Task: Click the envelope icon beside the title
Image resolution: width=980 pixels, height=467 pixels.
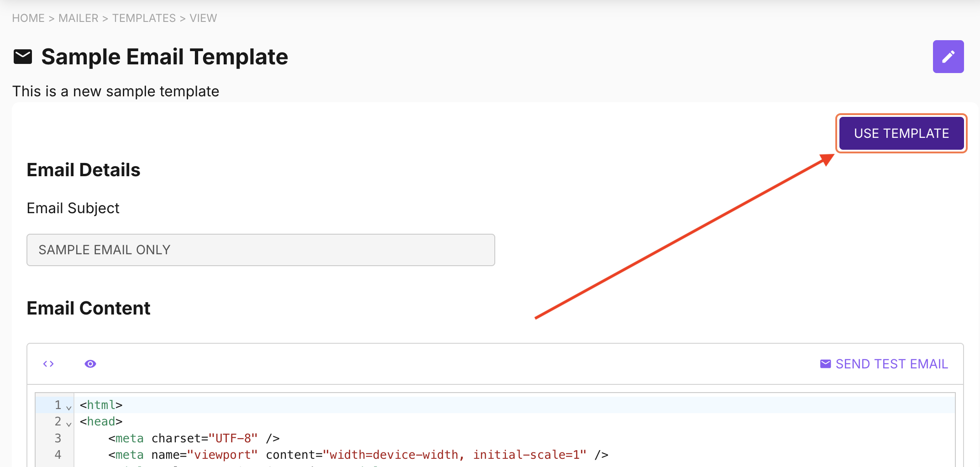Action: (23, 57)
